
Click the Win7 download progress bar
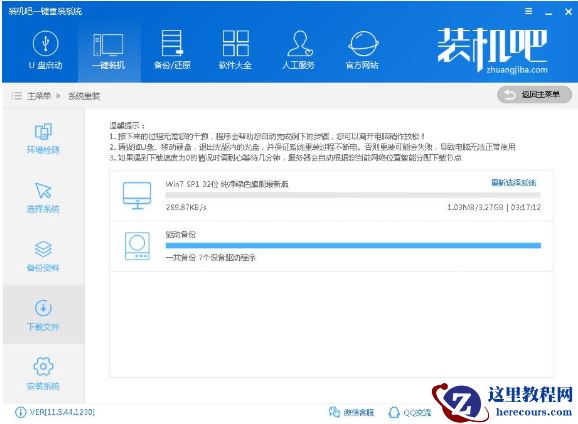click(353, 195)
